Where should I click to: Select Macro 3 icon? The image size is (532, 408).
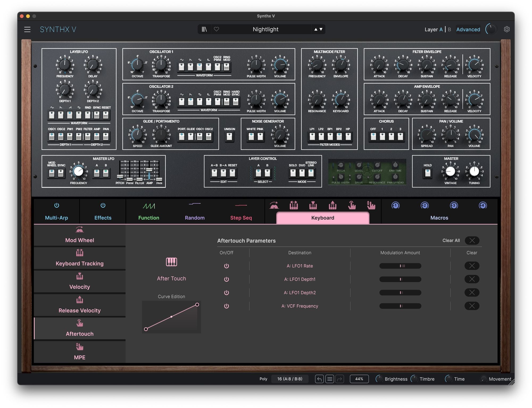[454, 205]
